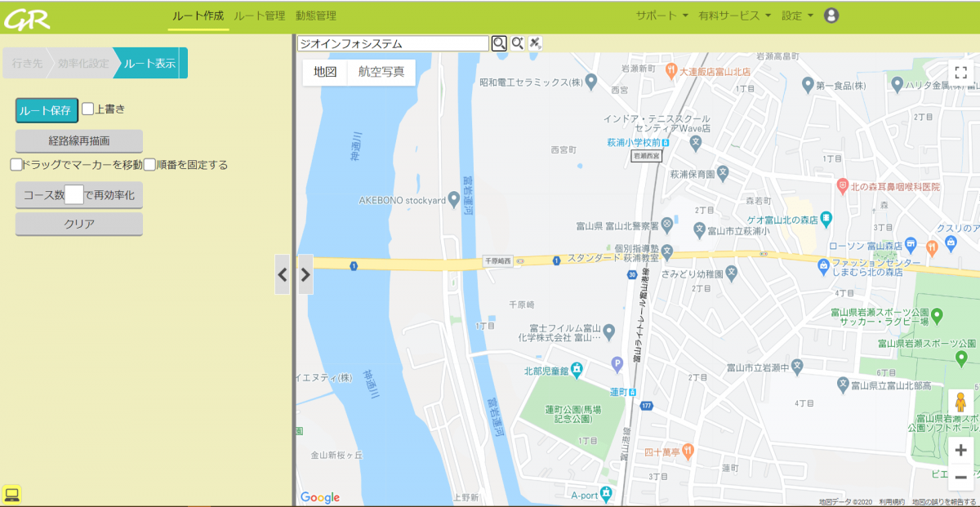Click 富山県立富山北部高 school marker
Screen dimensions: 980x507
tap(843, 383)
